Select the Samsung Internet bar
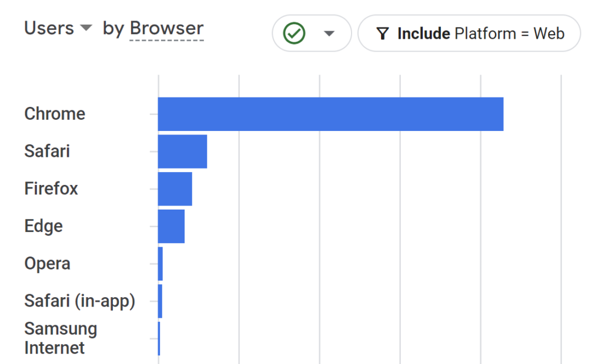 point(159,338)
